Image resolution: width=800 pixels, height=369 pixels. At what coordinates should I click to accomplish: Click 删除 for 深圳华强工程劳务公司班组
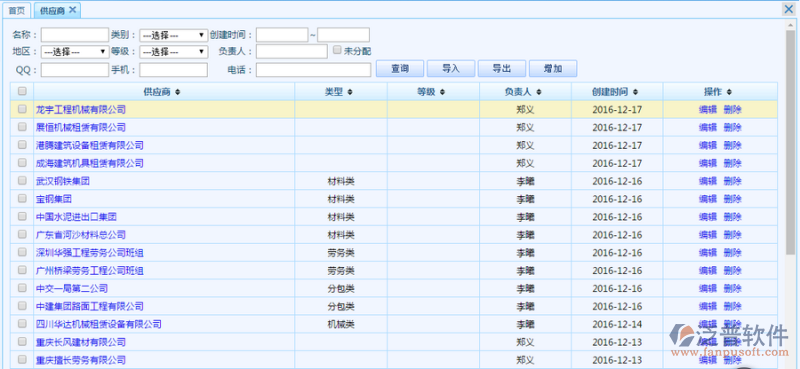(x=732, y=253)
